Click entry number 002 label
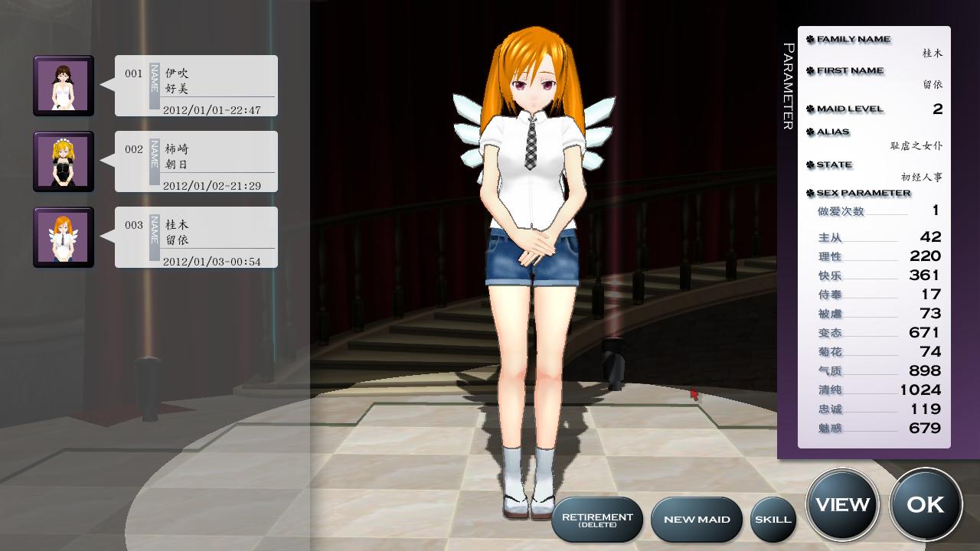 point(134,149)
